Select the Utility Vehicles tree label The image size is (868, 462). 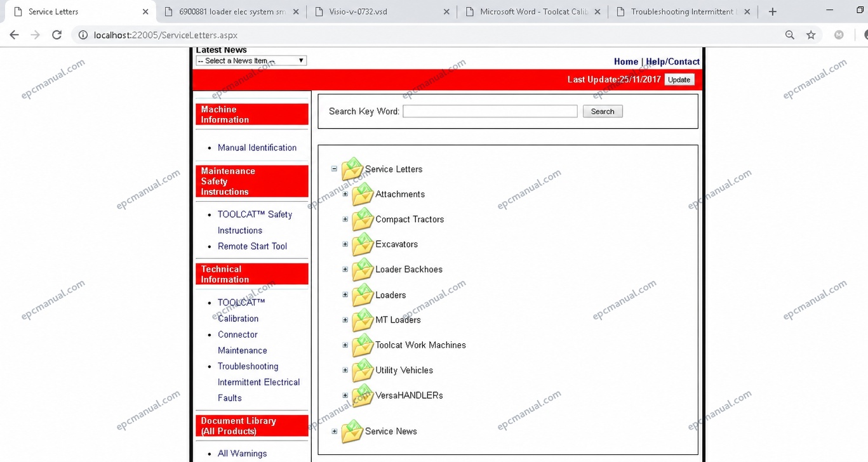[404, 370]
